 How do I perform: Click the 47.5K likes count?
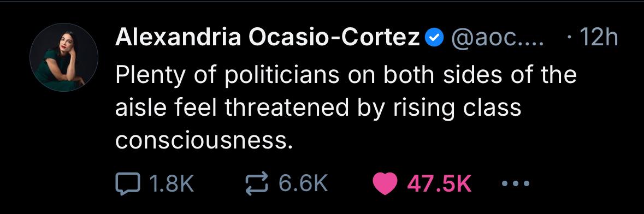[x=439, y=183]
